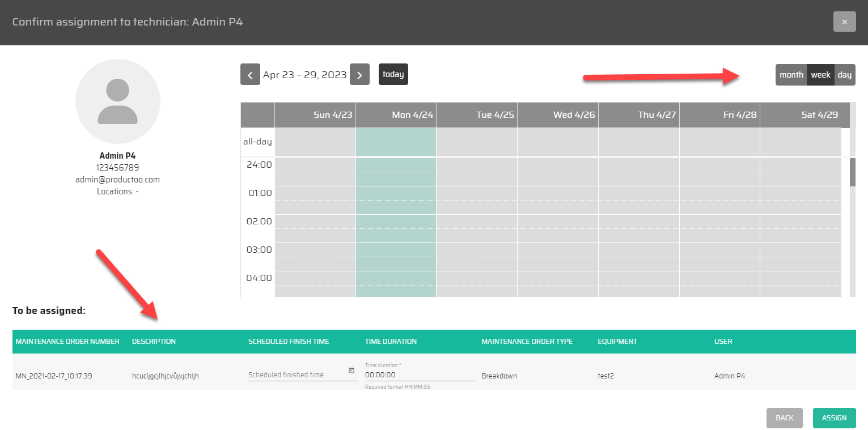This screenshot has height=430, width=868.
Task: Switch calendar to day view
Action: 845,75
